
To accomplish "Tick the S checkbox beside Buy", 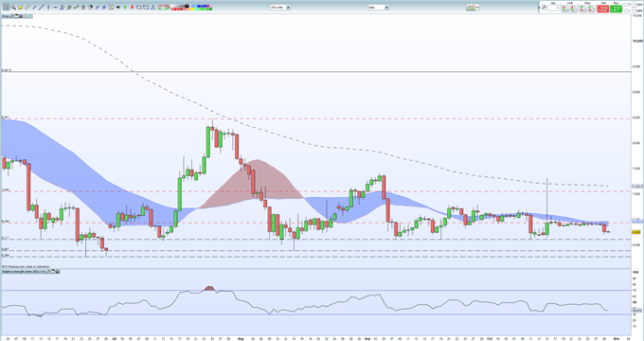I will [626, 5].
